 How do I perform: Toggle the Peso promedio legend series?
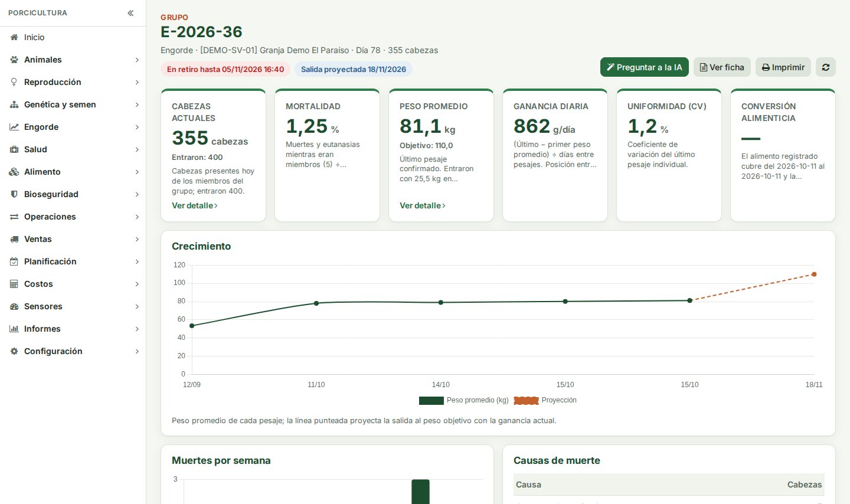pyautogui.click(x=464, y=400)
